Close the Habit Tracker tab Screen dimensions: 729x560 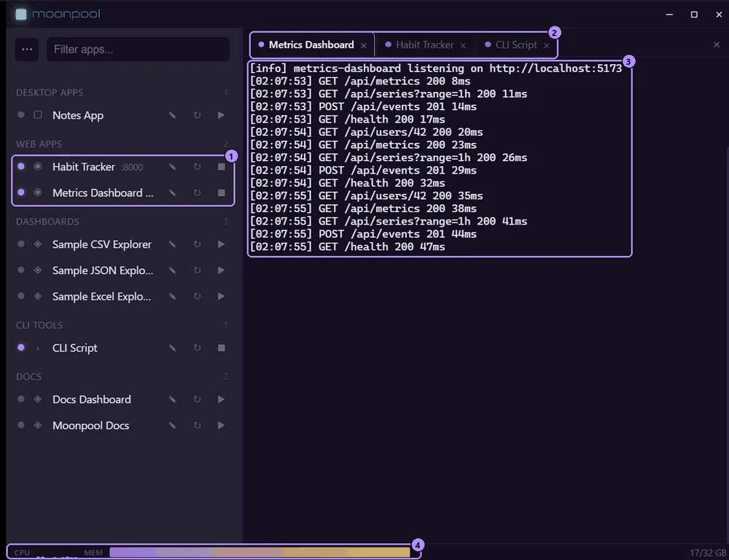point(463,46)
